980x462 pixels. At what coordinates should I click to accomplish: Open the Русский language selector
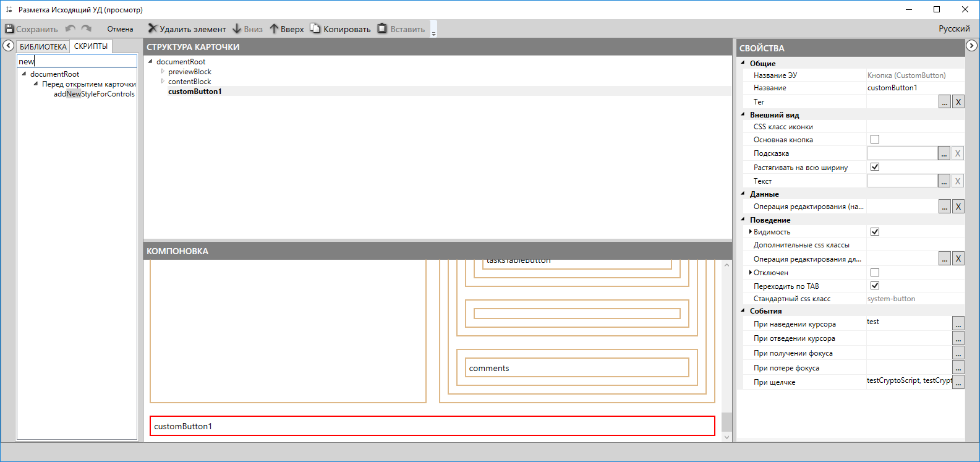[x=954, y=29]
